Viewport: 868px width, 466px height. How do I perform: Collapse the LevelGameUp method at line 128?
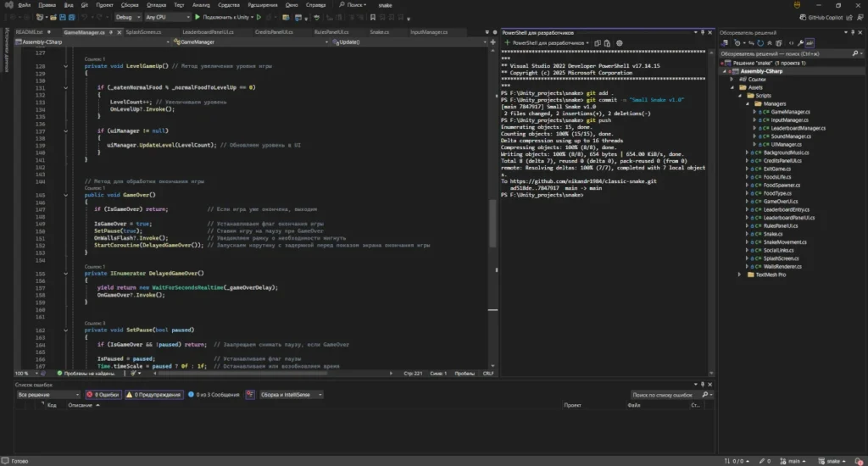(x=65, y=66)
